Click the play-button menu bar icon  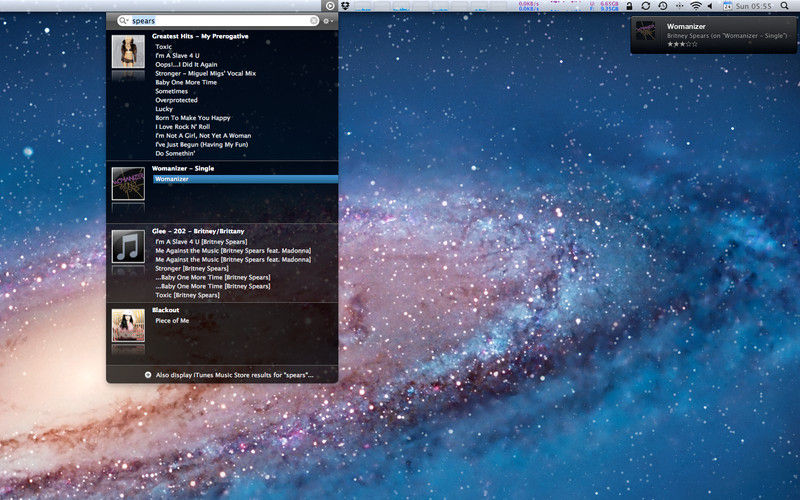(x=330, y=6)
